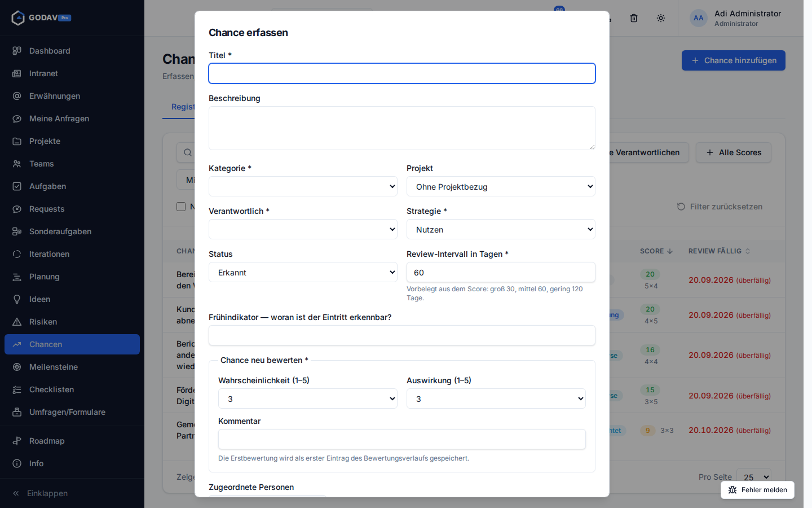Click the Chance hinzufügen button
The height and width of the screenshot is (508, 812).
pos(733,60)
